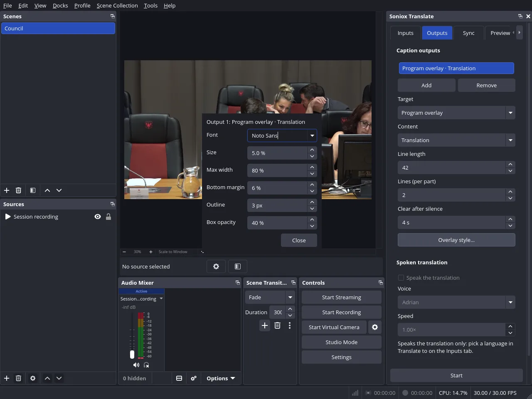Lock the Session recording source
The height and width of the screenshot is (399, 532).
coord(108,217)
